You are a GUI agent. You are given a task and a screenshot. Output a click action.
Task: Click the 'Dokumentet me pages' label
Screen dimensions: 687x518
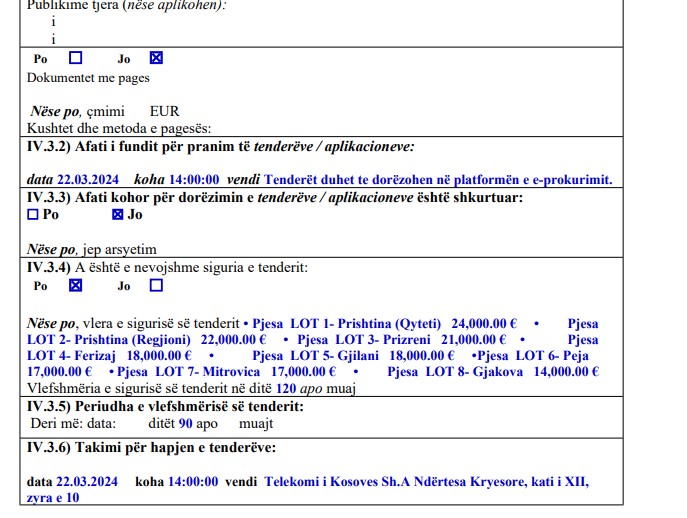(88, 78)
